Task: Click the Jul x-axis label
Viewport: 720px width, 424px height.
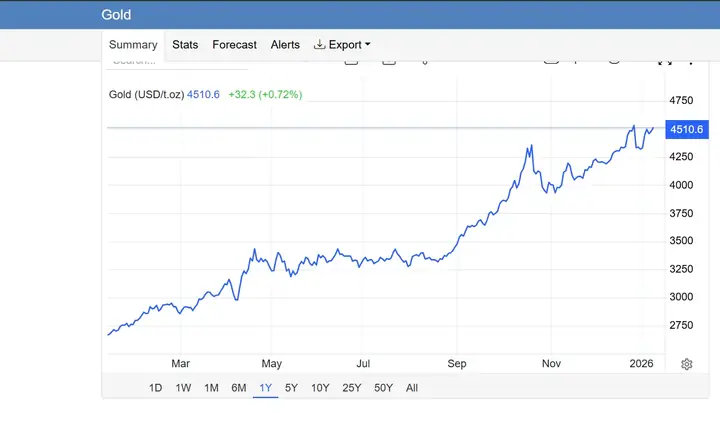Action: [363, 363]
